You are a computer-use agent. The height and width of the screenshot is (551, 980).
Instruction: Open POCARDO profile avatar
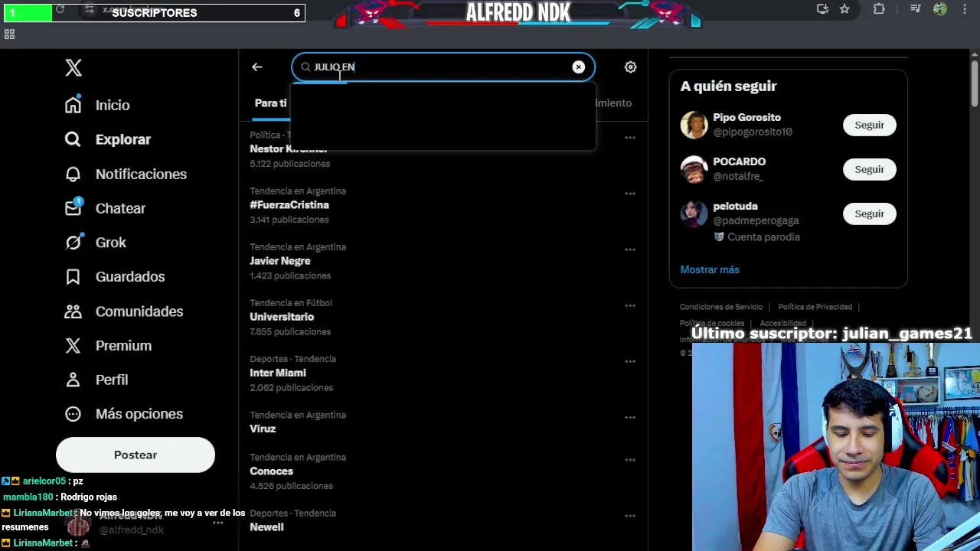[694, 169]
